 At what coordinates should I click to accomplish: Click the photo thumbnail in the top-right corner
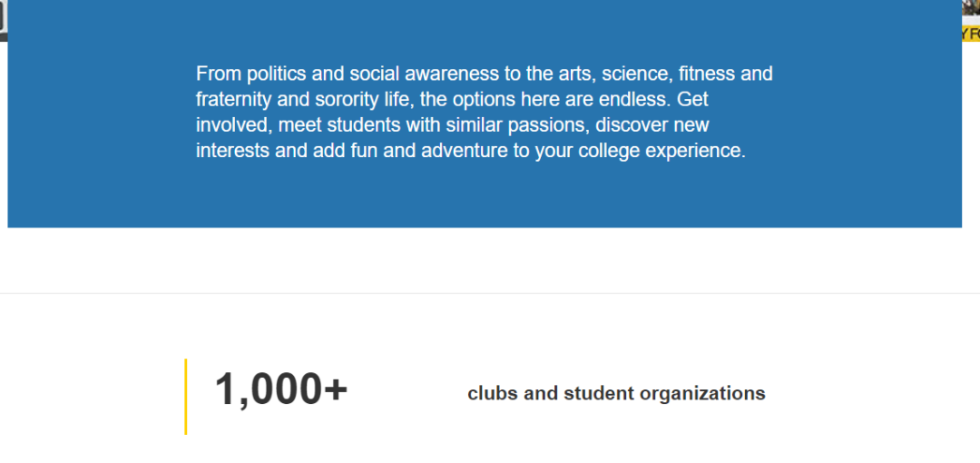coord(971,8)
